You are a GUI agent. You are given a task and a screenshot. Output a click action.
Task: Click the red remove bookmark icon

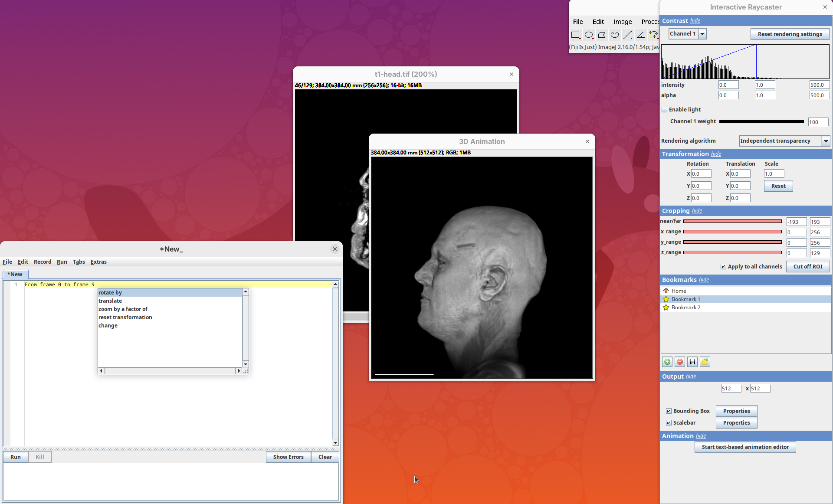click(680, 362)
